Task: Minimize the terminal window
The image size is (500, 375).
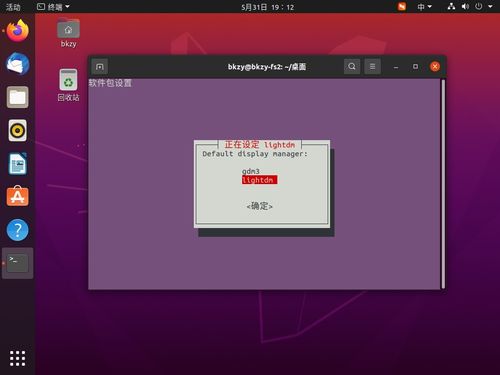Action: [396, 67]
